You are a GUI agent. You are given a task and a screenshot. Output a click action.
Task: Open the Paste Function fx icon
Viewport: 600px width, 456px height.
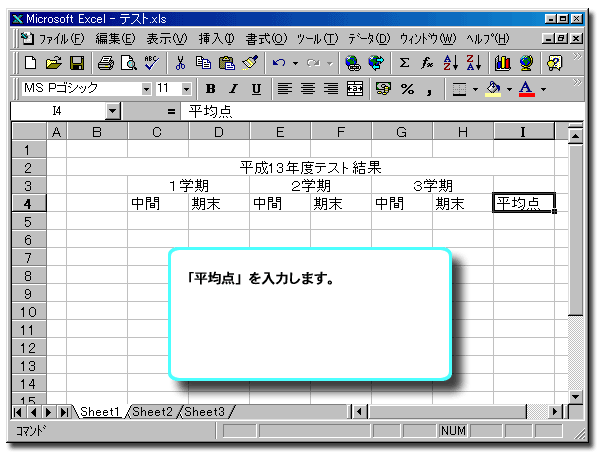[427, 63]
